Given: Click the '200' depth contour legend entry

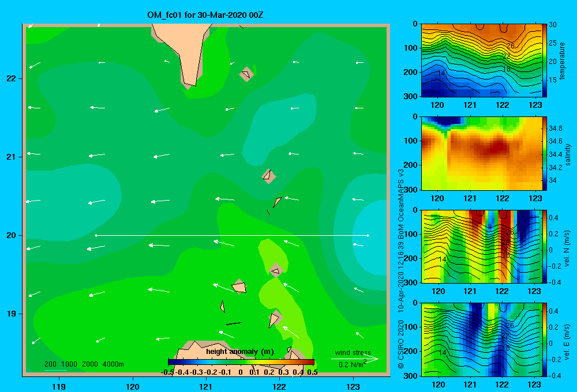Looking at the screenshot, I should pyautogui.click(x=50, y=364).
